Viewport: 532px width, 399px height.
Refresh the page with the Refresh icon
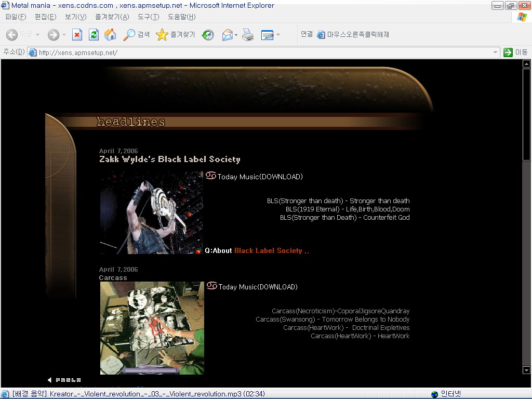pyautogui.click(x=94, y=35)
